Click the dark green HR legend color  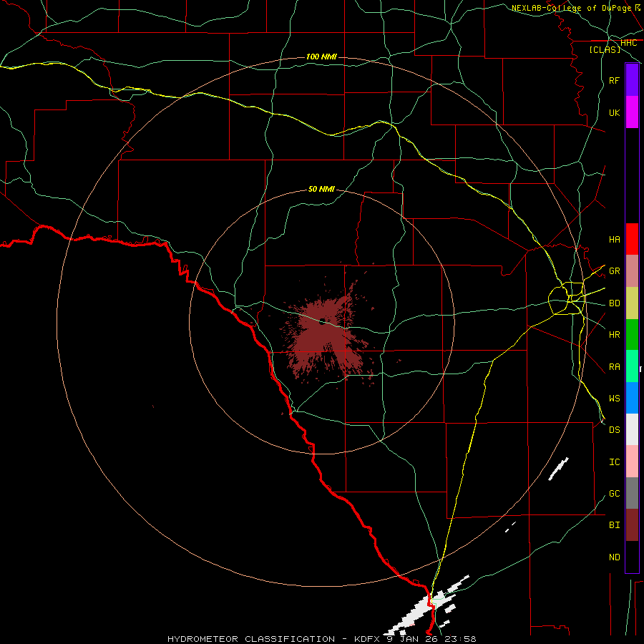click(x=632, y=335)
